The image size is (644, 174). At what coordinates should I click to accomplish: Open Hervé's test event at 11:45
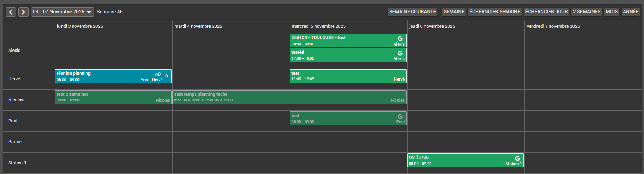point(346,76)
